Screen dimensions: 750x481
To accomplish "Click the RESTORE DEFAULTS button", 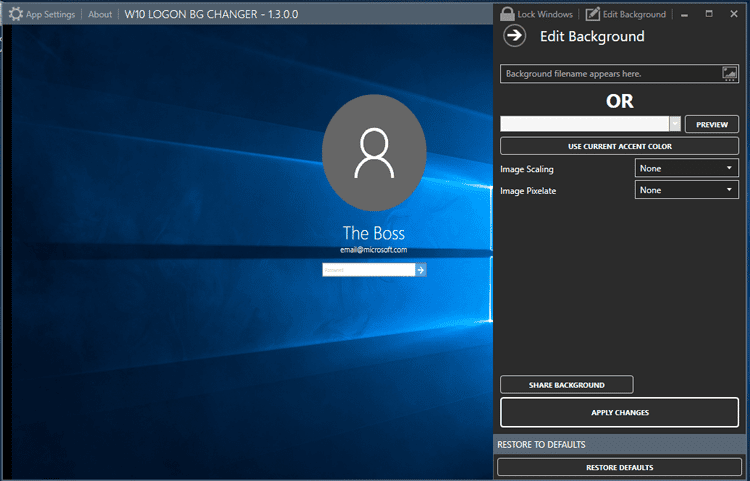I will 619,467.
